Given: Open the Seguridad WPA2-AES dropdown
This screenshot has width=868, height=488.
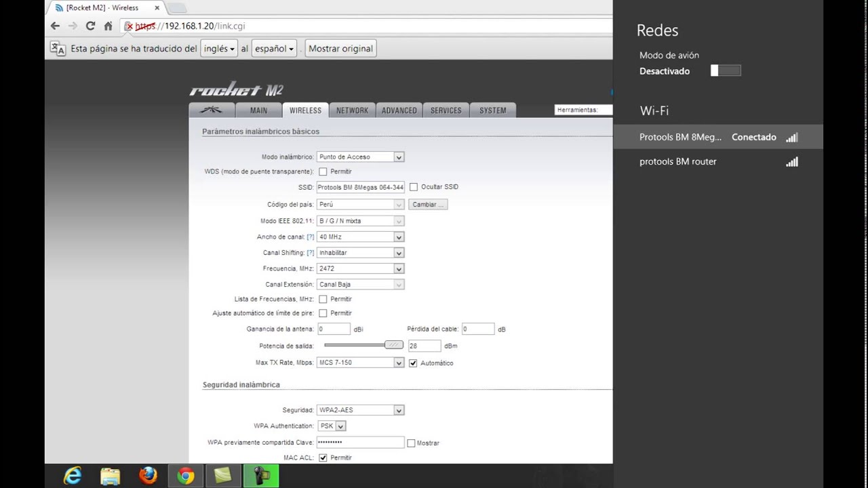Looking at the screenshot, I should pyautogui.click(x=361, y=410).
